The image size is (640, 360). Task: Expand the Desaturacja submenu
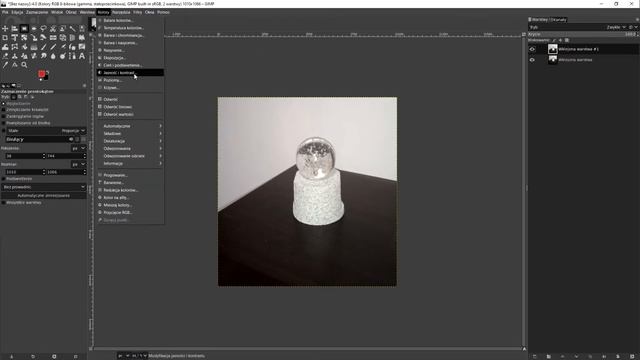click(130, 141)
